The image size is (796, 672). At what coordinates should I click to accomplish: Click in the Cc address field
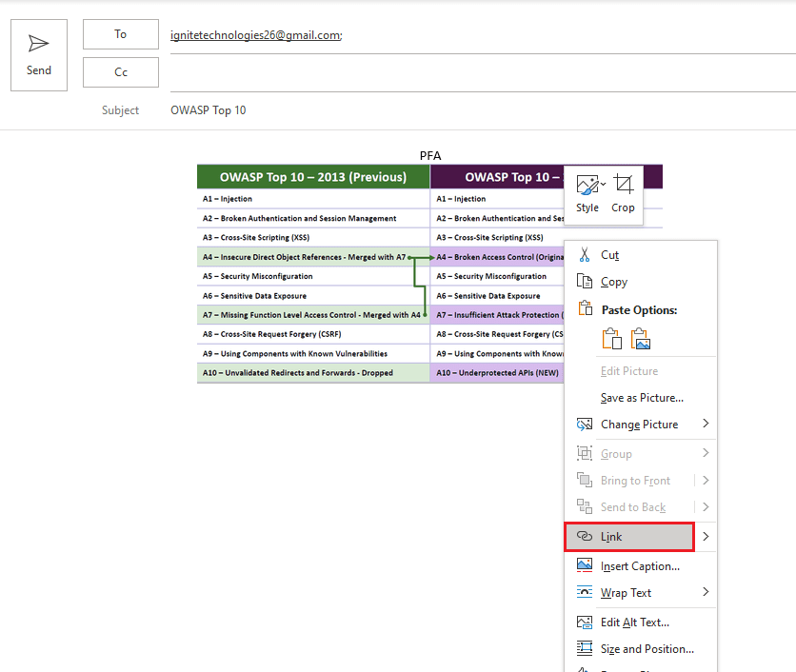tap(483, 72)
